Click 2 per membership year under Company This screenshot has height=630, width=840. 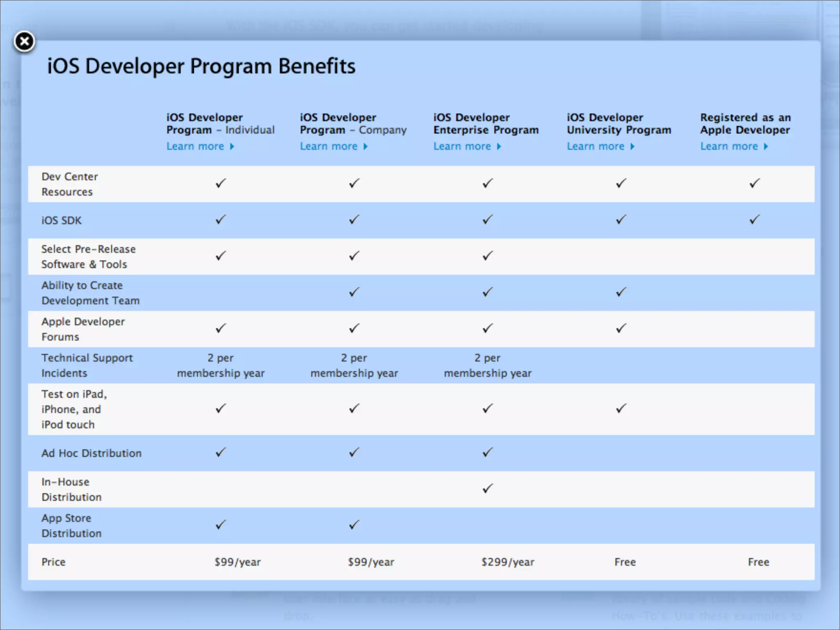pyautogui.click(x=354, y=365)
